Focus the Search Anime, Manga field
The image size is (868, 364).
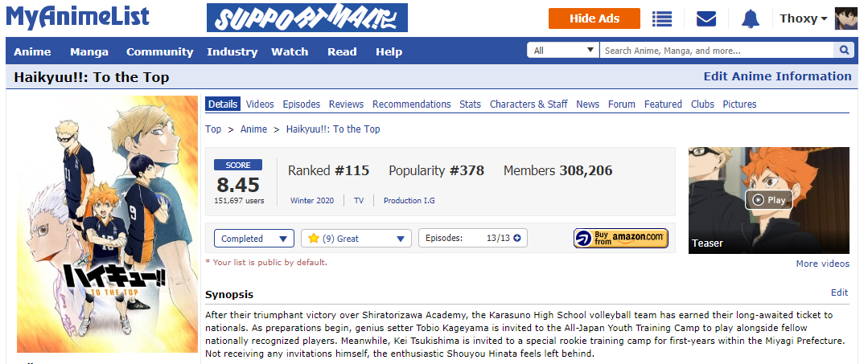pos(716,51)
